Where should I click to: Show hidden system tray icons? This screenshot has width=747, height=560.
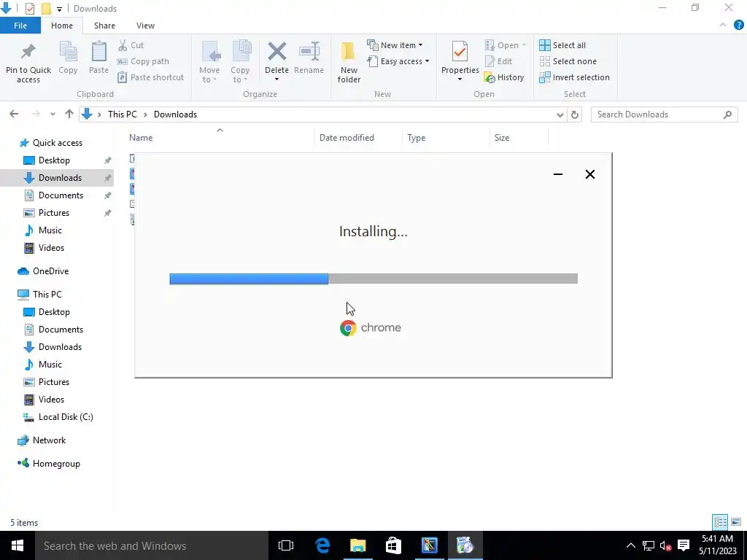point(631,545)
